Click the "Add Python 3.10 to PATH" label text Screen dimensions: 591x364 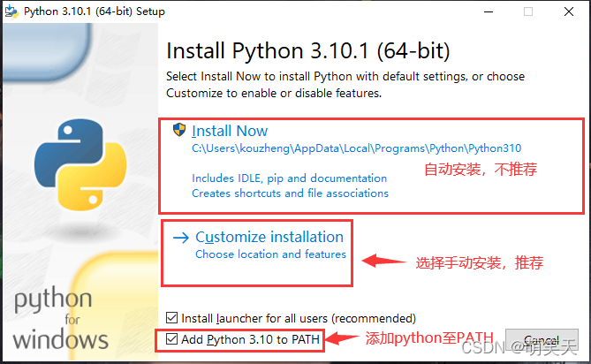pyautogui.click(x=250, y=339)
